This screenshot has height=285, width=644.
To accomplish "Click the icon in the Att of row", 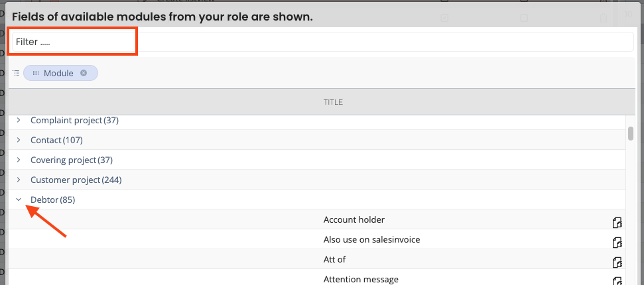I will point(617,262).
